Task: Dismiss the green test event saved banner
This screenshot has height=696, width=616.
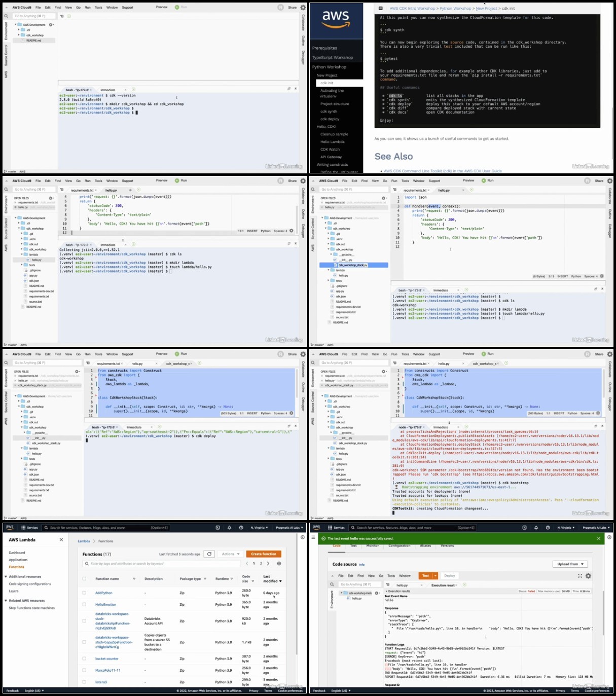Action: point(599,538)
